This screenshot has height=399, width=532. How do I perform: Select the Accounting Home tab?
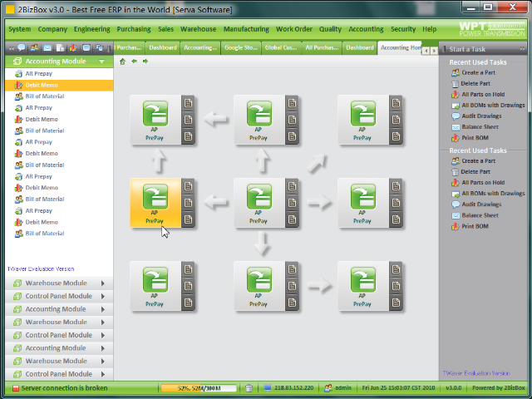(x=400, y=48)
